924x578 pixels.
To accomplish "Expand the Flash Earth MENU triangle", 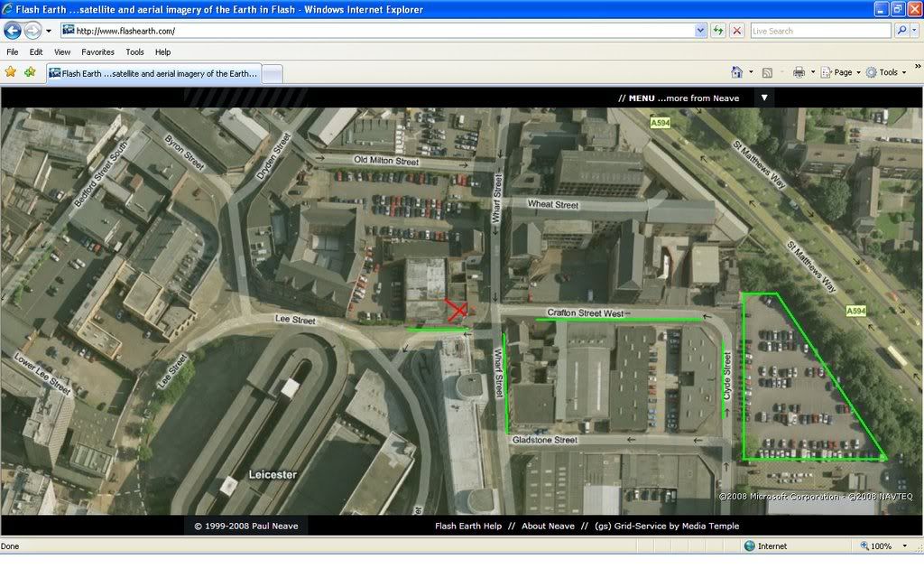I will (x=763, y=98).
